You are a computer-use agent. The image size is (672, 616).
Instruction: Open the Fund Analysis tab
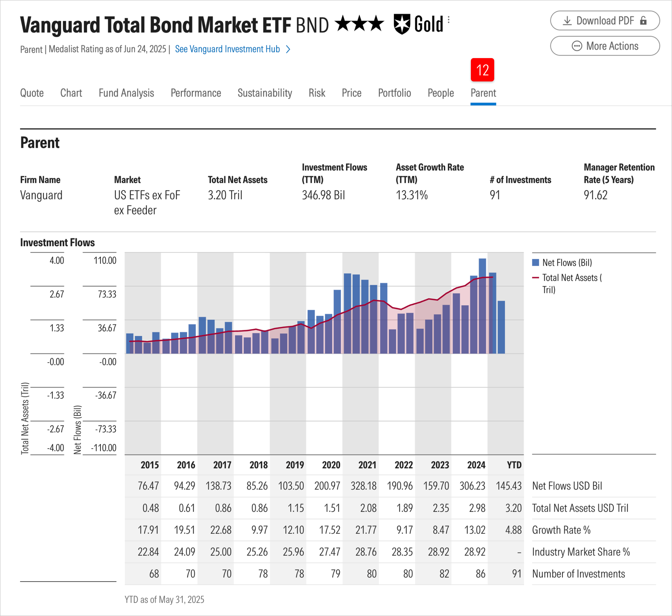pos(126,93)
